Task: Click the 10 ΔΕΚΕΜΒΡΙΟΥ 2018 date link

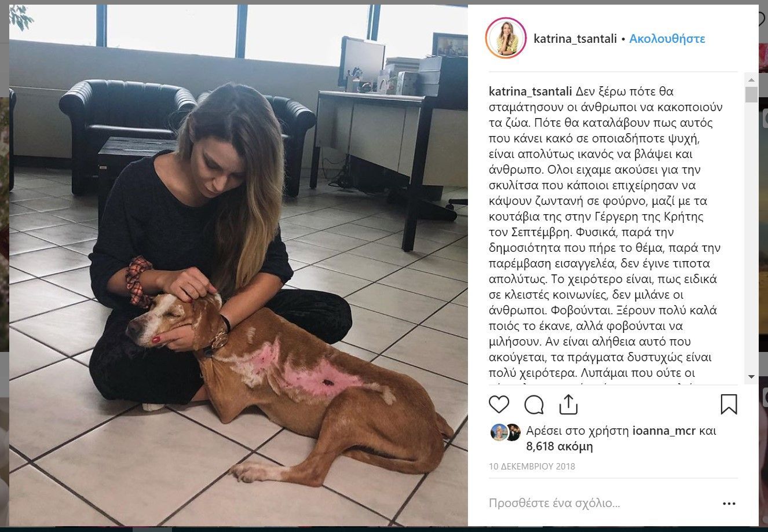Action: coord(532,466)
